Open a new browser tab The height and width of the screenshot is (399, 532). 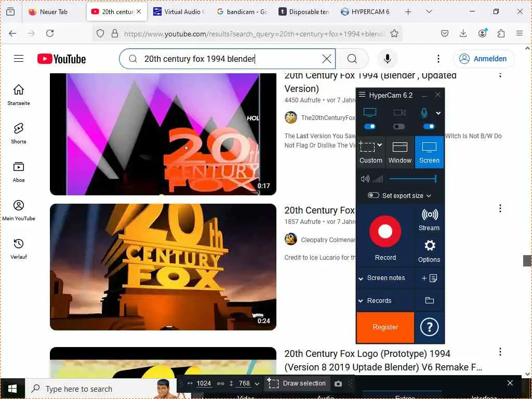pyautogui.click(x=408, y=11)
